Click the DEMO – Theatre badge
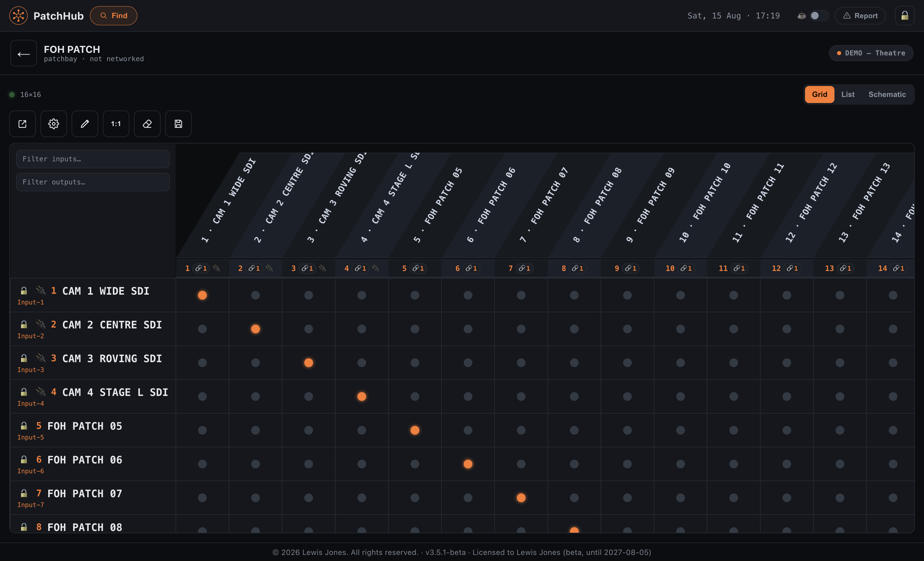Screen dimensions: 924x561 (x=871, y=53)
